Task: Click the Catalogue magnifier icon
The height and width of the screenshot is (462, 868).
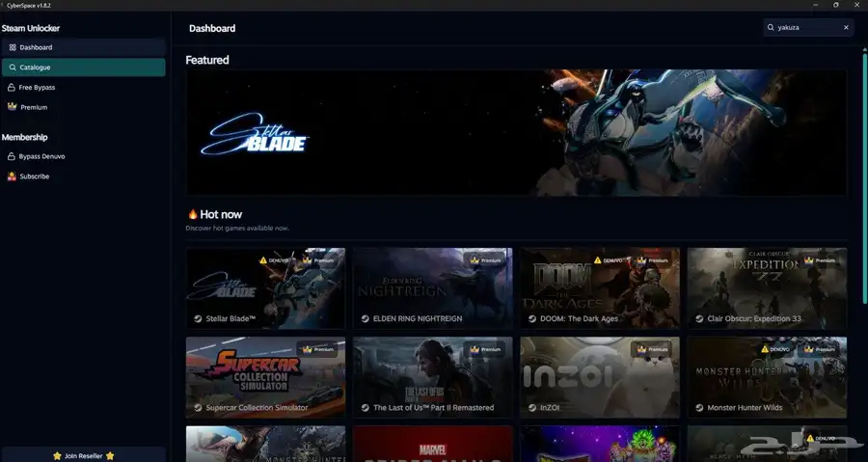Action: point(13,68)
